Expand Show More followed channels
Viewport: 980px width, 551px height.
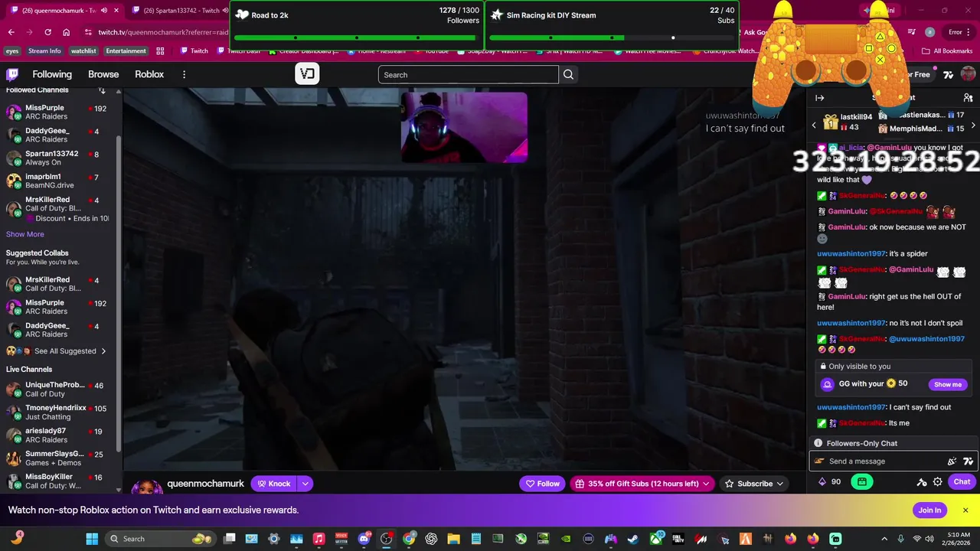click(x=25, y=234)
